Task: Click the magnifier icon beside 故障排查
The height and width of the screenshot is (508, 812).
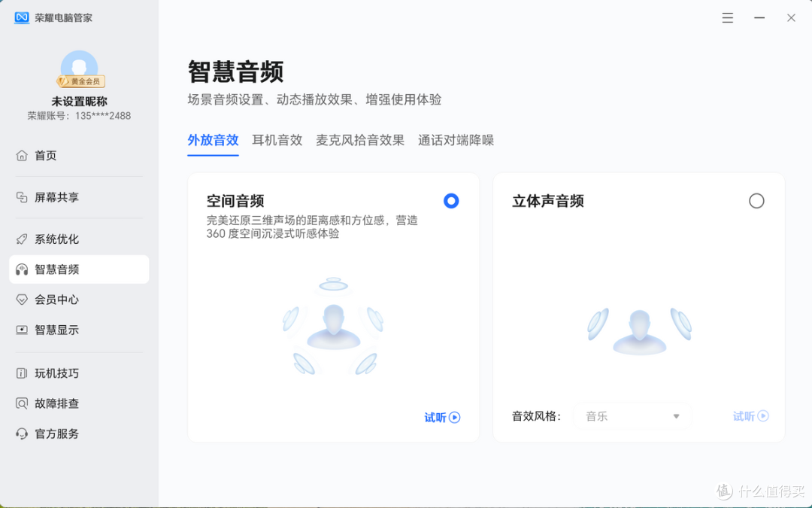Action: click(x=22, y=403)
